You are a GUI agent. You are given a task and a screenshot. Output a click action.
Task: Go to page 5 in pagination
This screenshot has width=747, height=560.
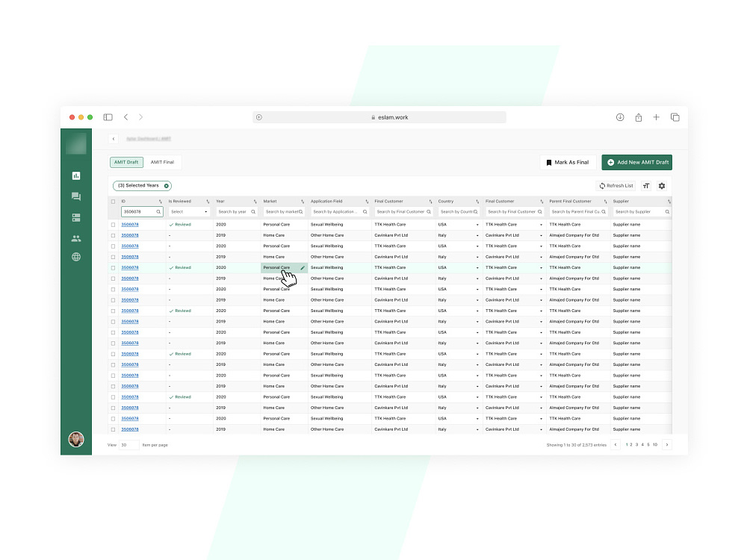click(x=648, y=445)
